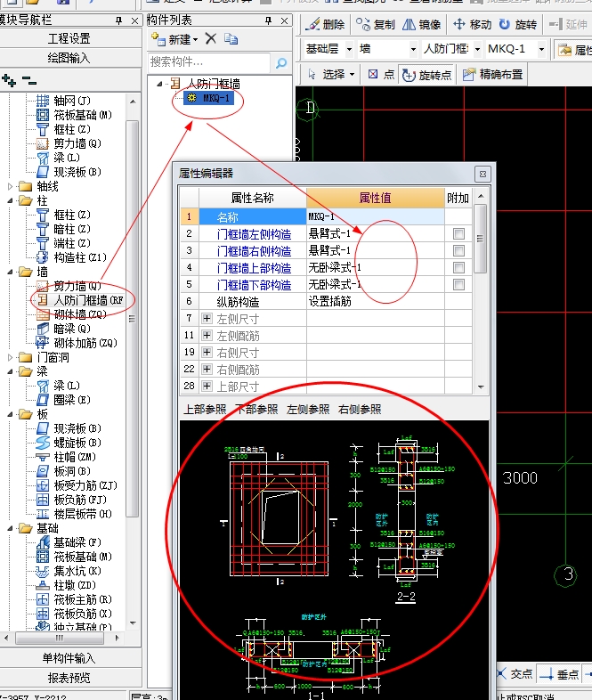This screenshot has height=700, width=592.
Task: Expand the 右侧尺寸 property row
Action: tap(207, 353)
